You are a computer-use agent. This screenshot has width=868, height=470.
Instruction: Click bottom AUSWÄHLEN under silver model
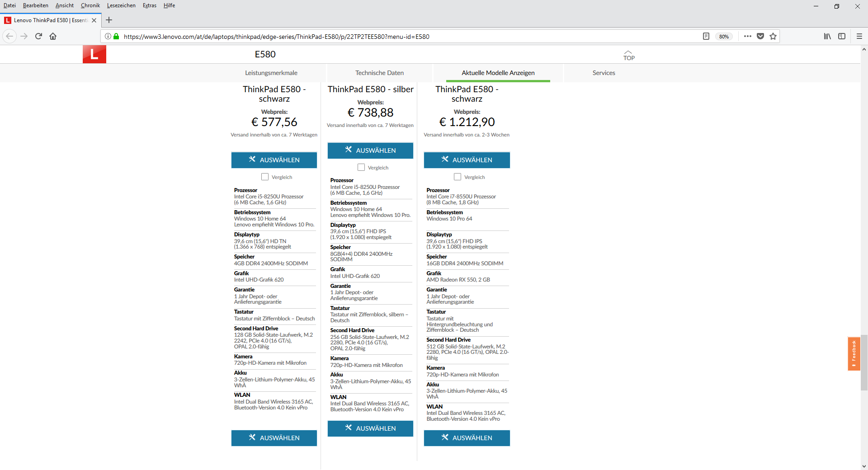click(370, 428)
